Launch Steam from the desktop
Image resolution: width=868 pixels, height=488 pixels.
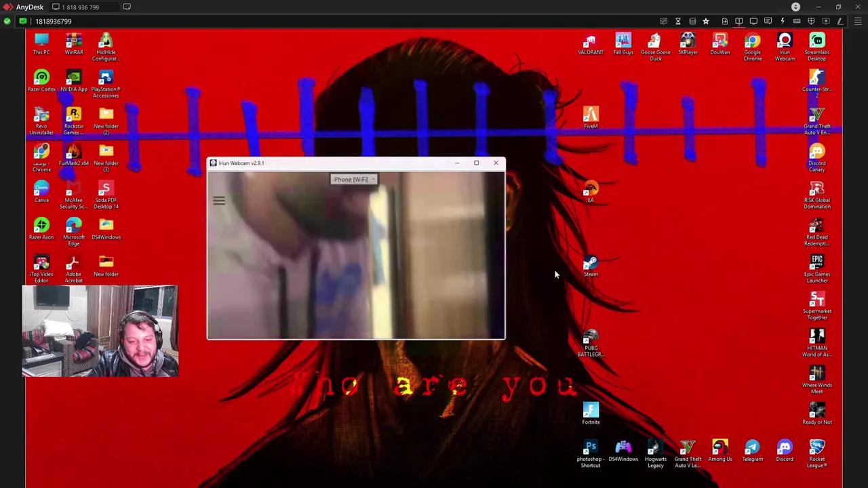click(x=591, y=266)
